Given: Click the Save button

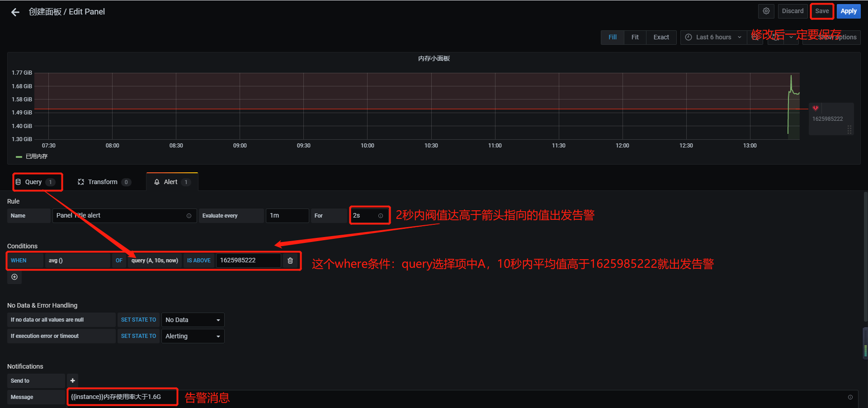Looking at the screenshot, I should pos(822,11).
